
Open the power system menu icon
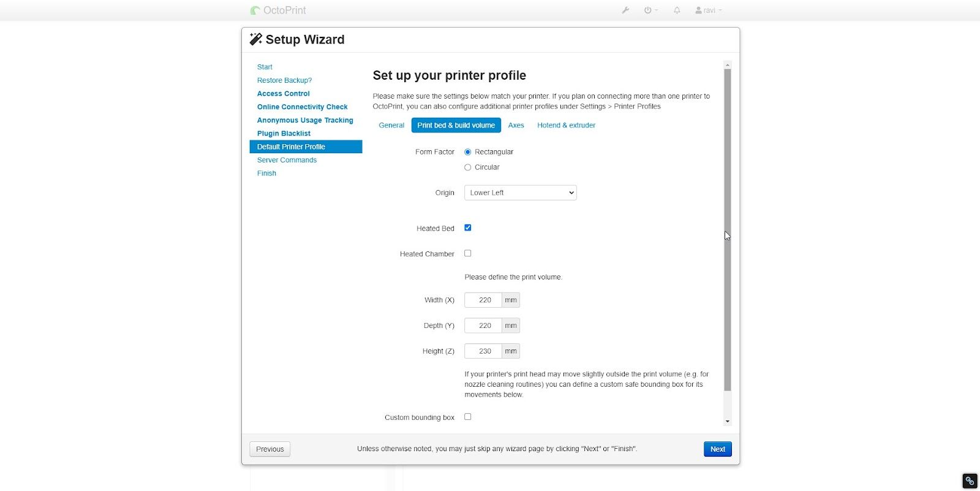[649, 10]
